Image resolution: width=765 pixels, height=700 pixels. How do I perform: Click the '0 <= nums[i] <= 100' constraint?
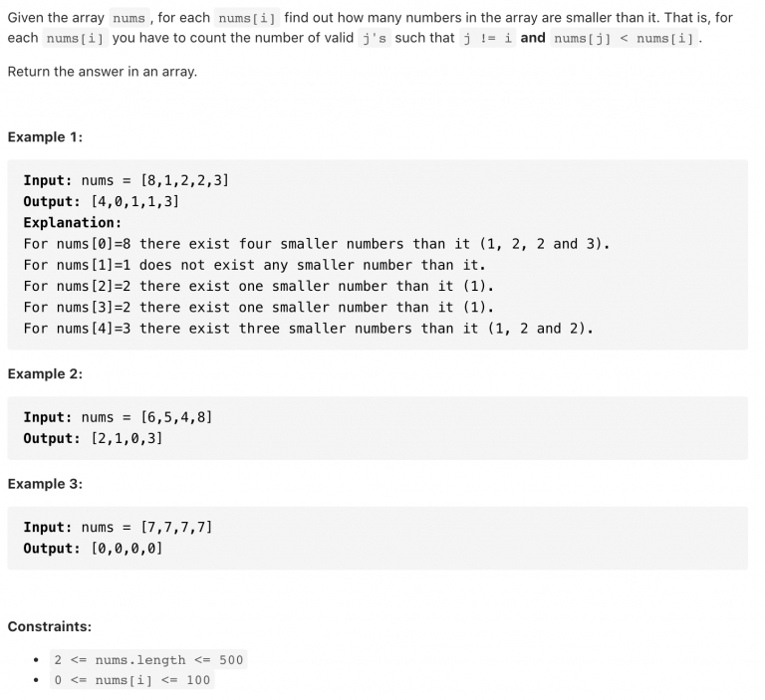[131, 680]
